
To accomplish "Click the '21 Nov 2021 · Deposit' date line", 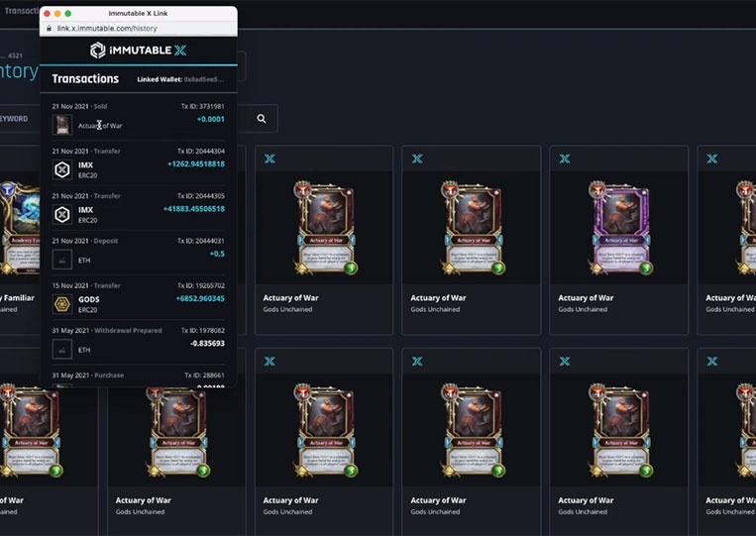I will [85, 241].
